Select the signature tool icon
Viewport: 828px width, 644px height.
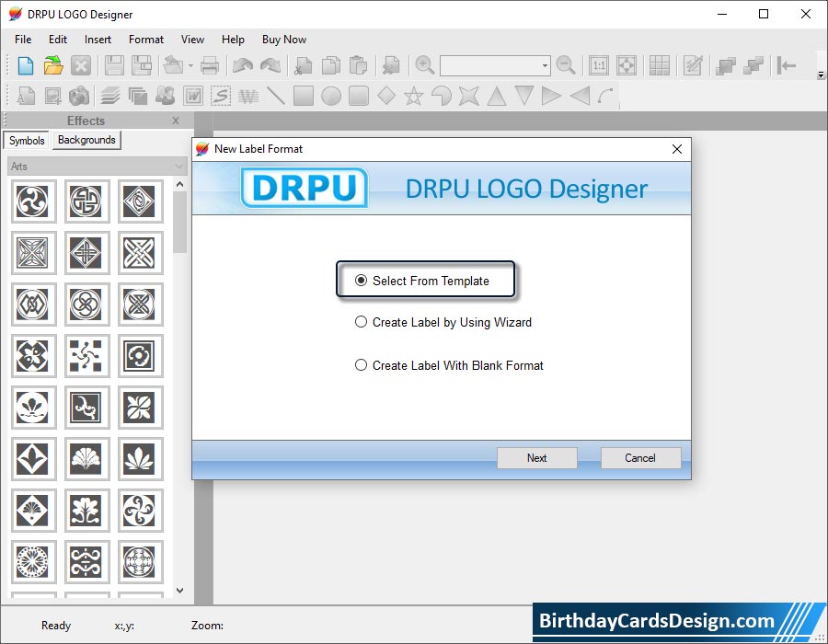coord(221,96)
